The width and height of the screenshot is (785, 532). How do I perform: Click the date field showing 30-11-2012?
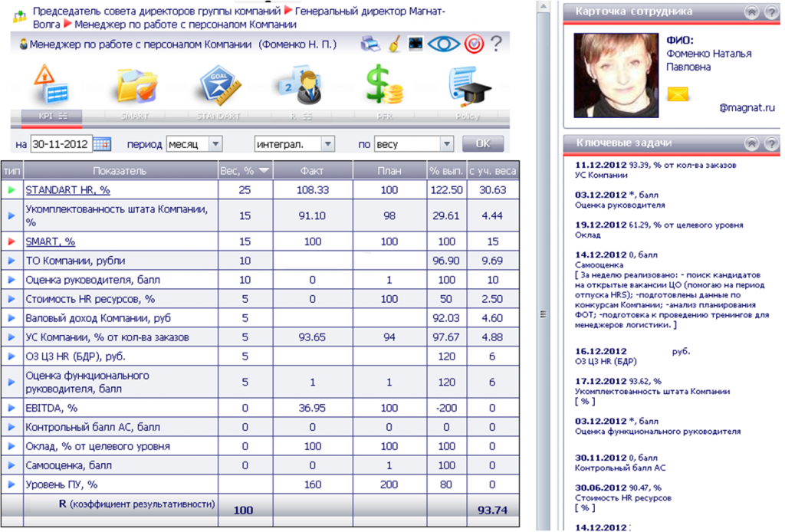coord(61,144)
